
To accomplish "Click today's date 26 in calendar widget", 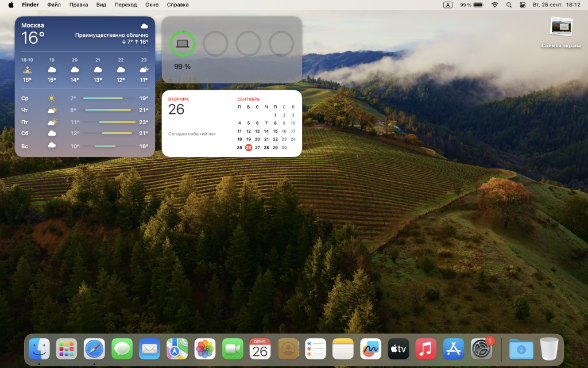I will pos(248,147).
